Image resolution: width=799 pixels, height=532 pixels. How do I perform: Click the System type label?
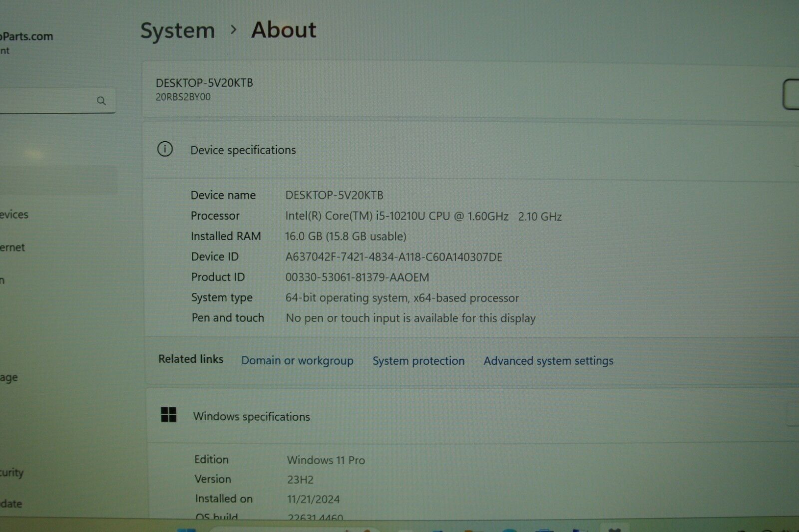coord(222,298)
